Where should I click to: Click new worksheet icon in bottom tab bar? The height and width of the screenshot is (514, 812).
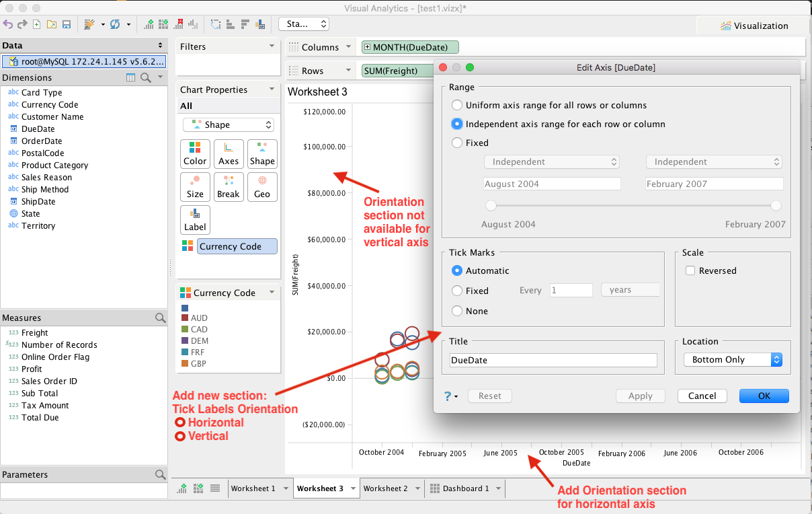pyautogui.click(x=182, y=488)
